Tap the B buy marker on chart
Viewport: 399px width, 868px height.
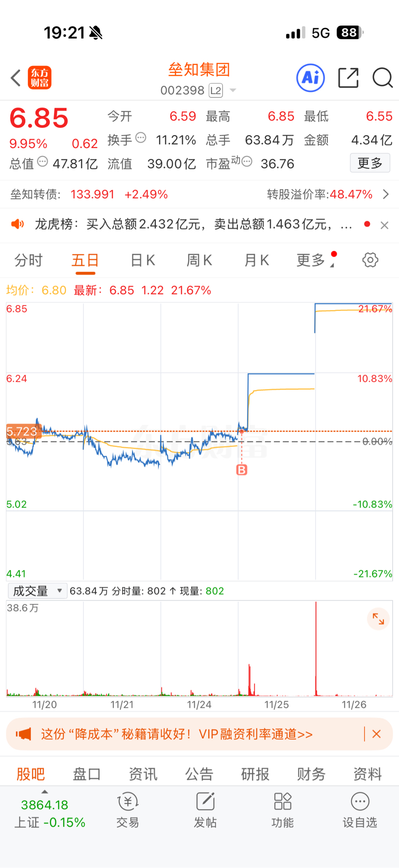[242, 470]
